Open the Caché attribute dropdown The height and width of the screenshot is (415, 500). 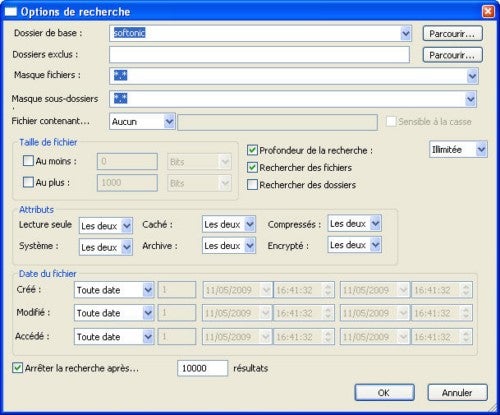pyautogui.click(x=250, y=224)
